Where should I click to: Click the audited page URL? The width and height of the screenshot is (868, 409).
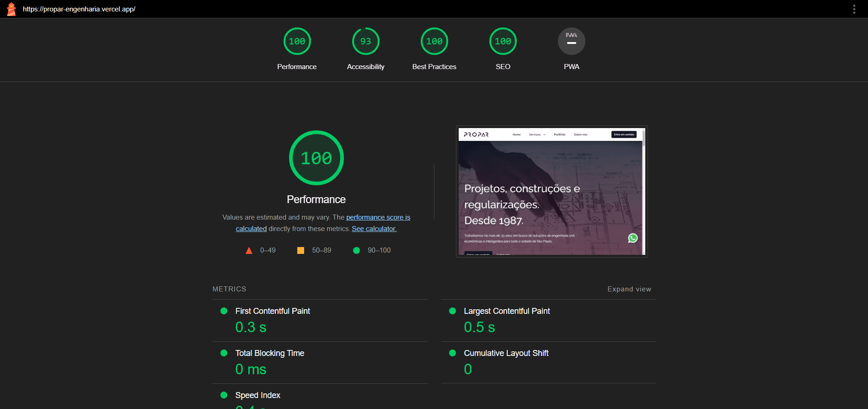point(79,9)
